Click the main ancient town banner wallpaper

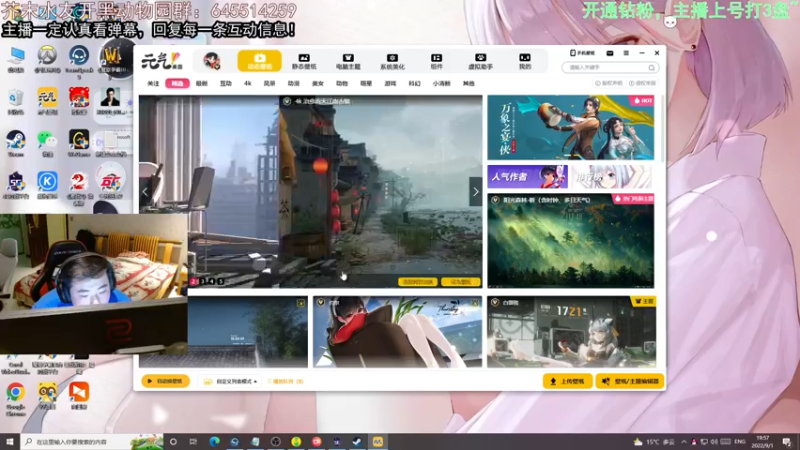(x=380, y=191)
